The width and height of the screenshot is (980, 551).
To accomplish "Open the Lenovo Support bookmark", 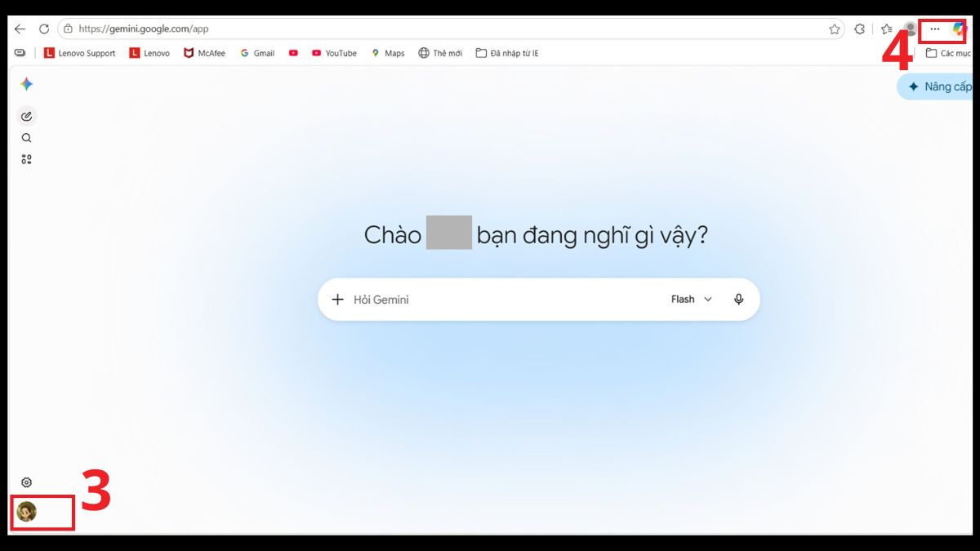I will pyautogui.click(x=80, y=53).
